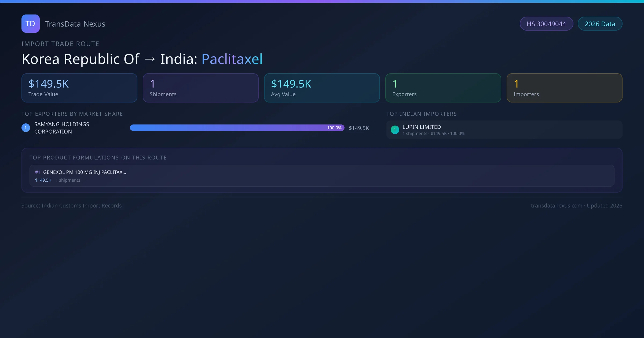Screen dimensions: 644x338
Task: Open the Trade Value stat card
Action: (79, 88)
